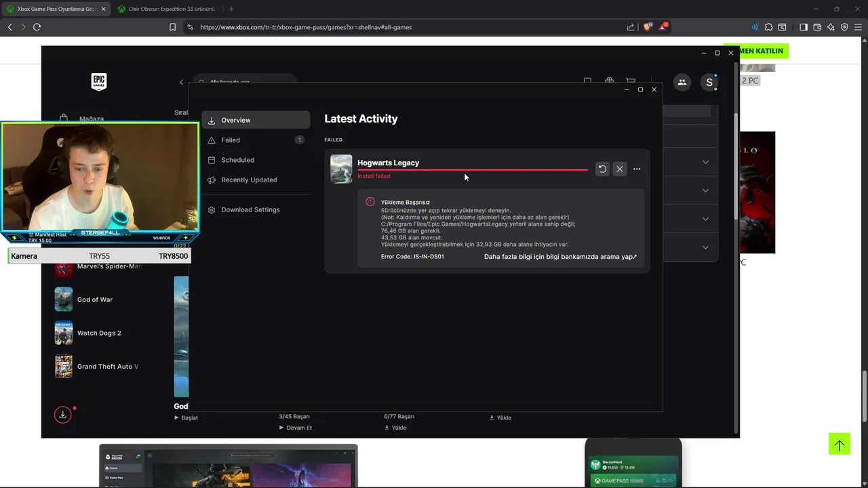Click the green scroll-to-top arrow button
The width and height of the screenshot is (868, 488).
pos(840,445)
